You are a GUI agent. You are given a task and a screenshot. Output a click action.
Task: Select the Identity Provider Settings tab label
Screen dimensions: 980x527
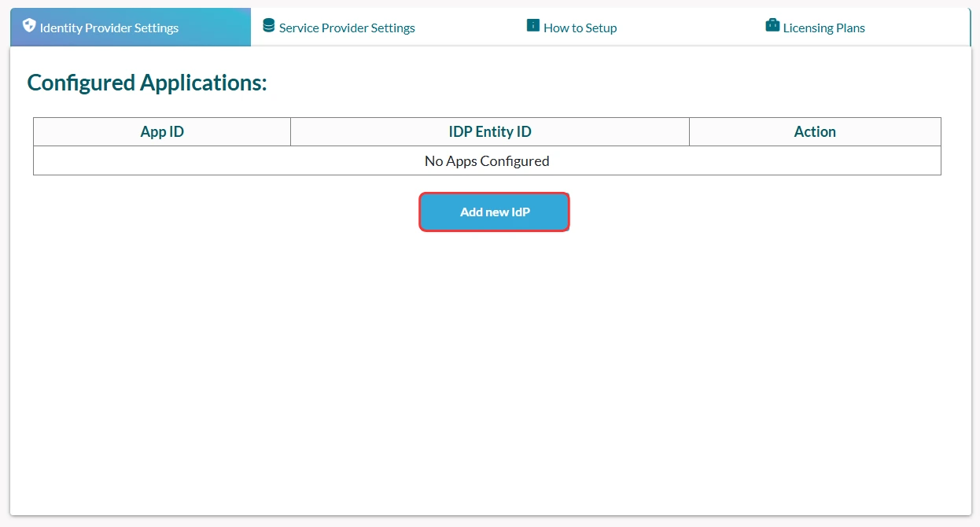click(x=109, y=28)
